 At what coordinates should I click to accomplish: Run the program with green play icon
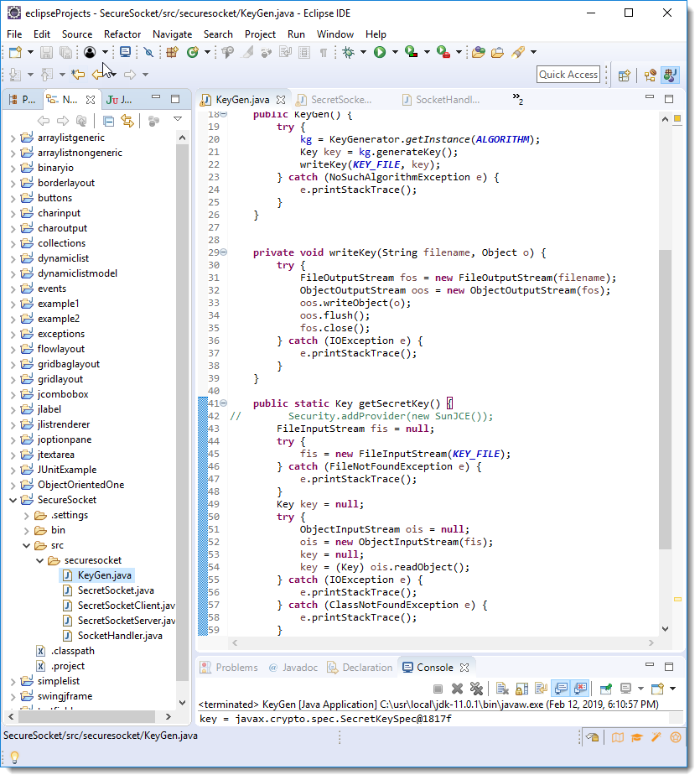coord(380,52)
